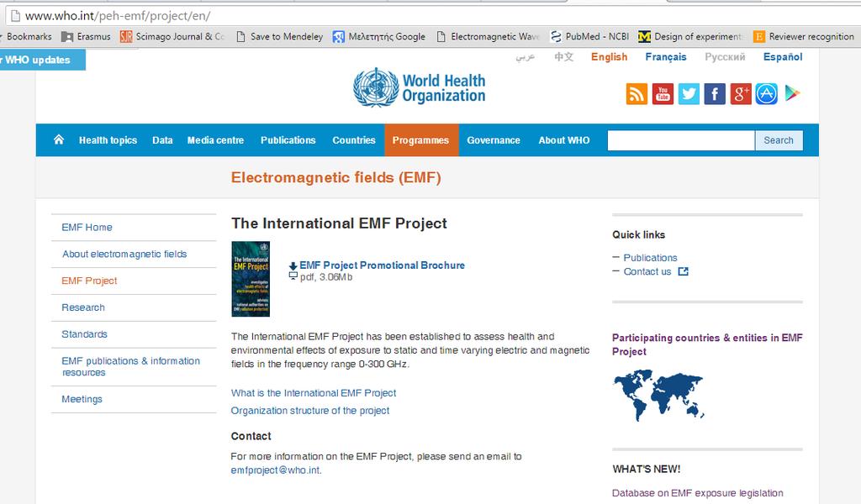Open the Design of experiments bookmark

[x=690, y=37]
